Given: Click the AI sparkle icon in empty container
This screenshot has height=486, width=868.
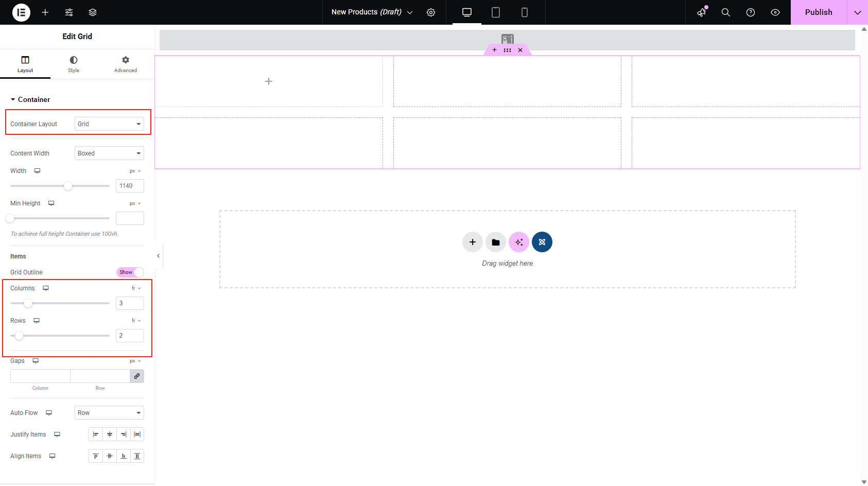Looking at the screenshot, I should (519, 242).
